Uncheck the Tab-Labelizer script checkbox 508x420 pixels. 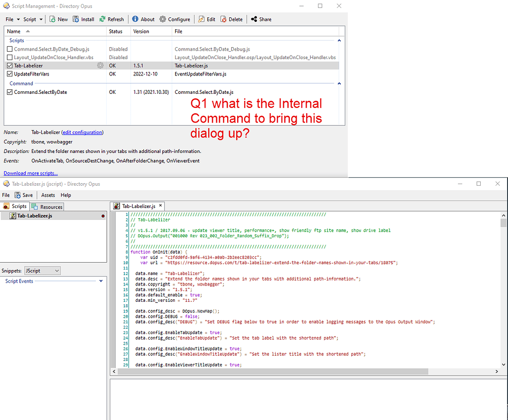[x=10, y=66]
